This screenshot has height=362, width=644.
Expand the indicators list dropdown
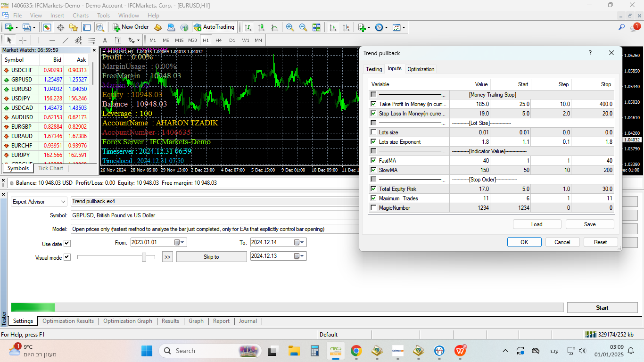coord(369,28)
